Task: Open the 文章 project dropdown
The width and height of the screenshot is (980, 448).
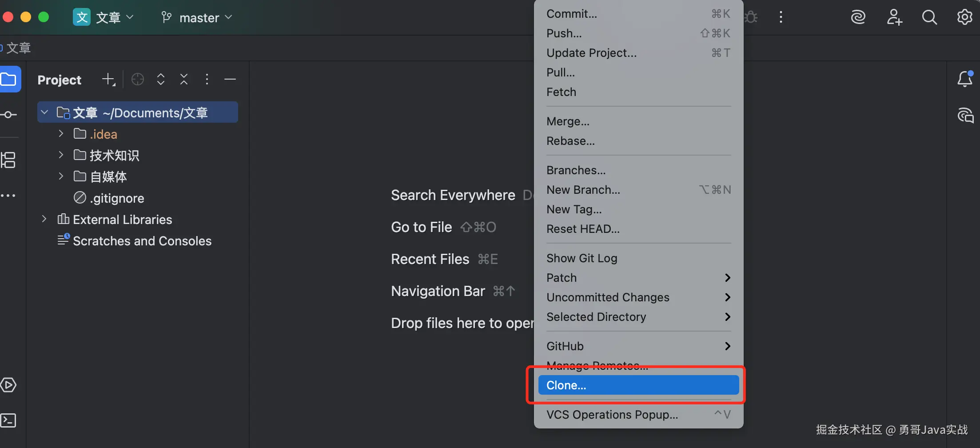Action: coord(104,18)
